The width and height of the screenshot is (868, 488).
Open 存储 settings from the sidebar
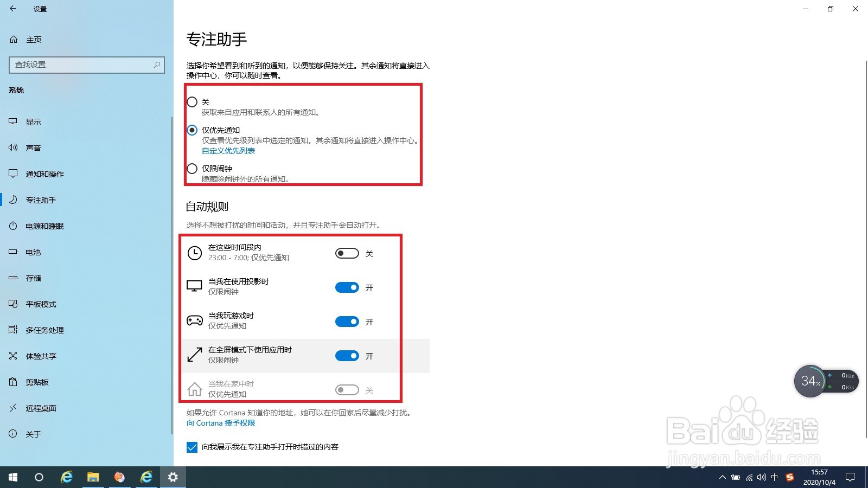point(33,278)
